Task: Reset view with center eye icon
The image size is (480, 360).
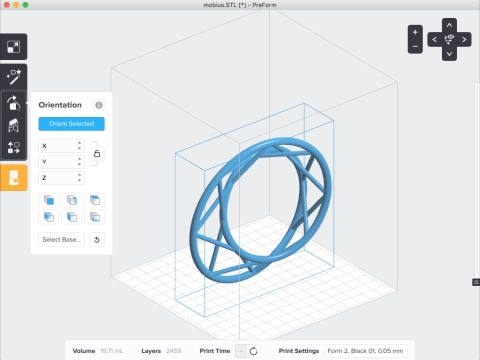Action: tap(449, 39)
